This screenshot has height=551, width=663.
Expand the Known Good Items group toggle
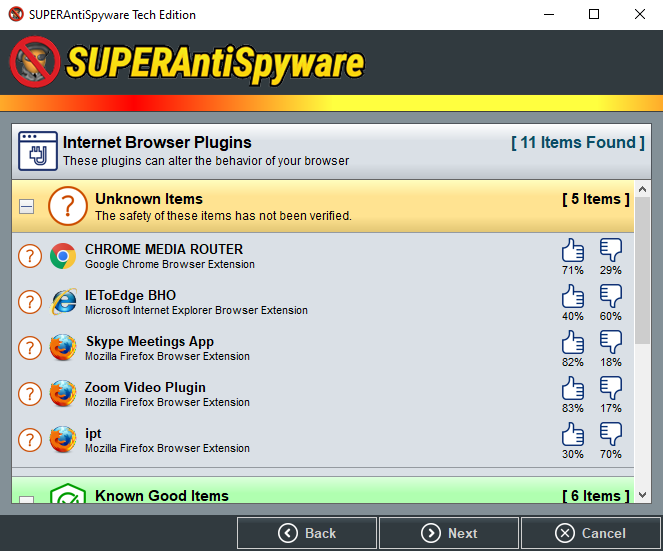27,500
